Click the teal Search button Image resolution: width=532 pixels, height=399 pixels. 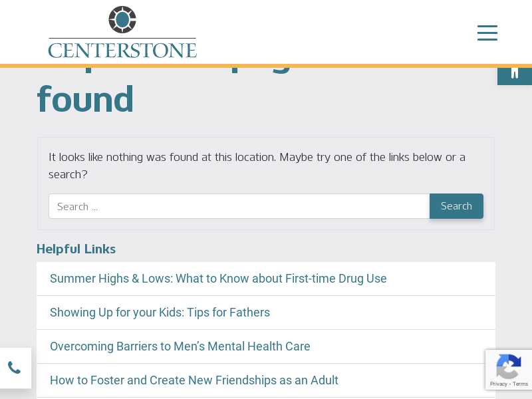pos(456,206)
